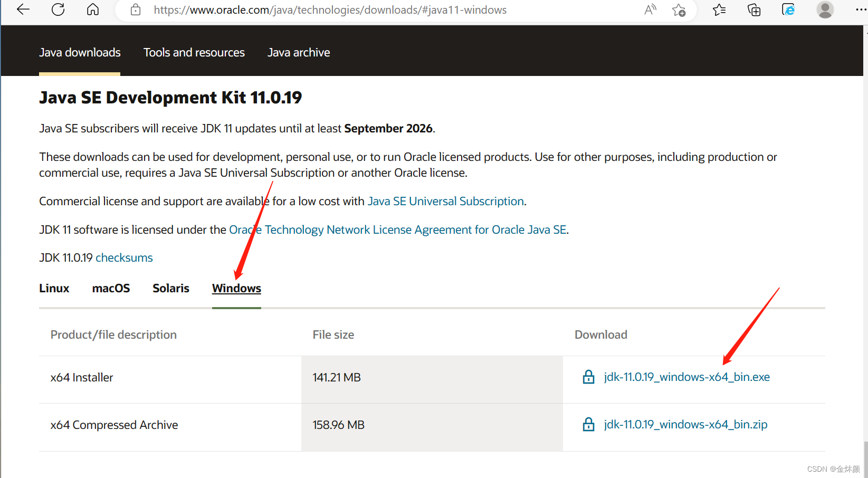View site security info via lock icon
Screen dimensions: 868x478
[x=136, y=9]
